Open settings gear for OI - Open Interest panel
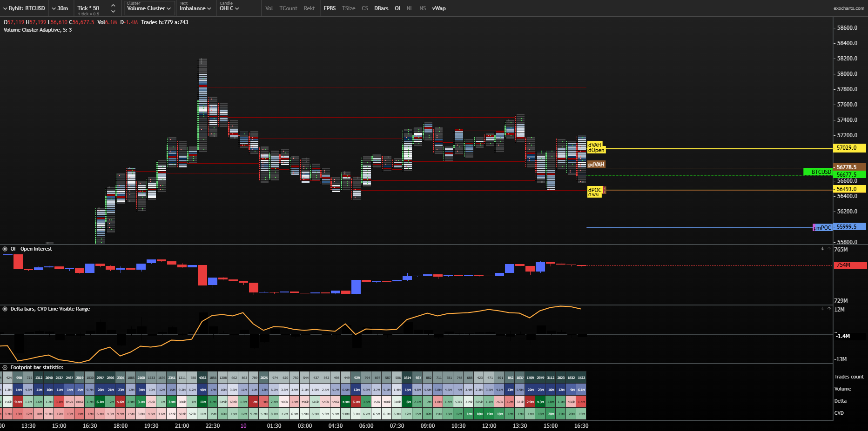 tap(5, 249)
